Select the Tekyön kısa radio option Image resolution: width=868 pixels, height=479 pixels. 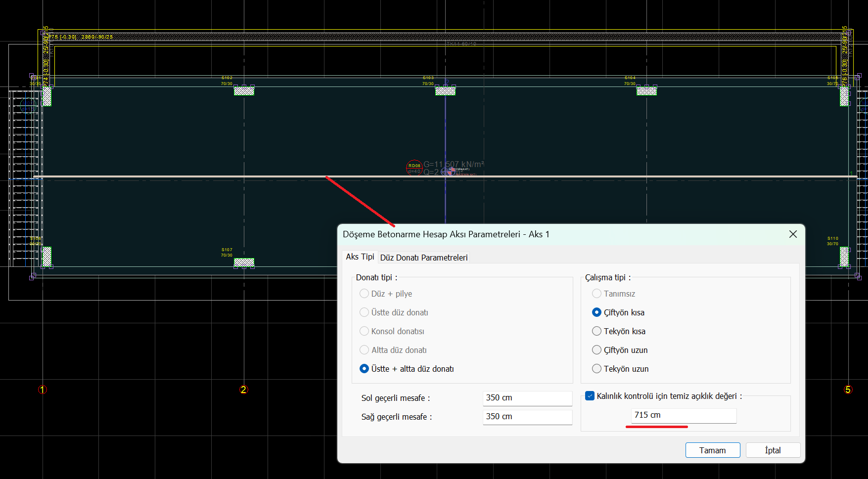[597, 331]
